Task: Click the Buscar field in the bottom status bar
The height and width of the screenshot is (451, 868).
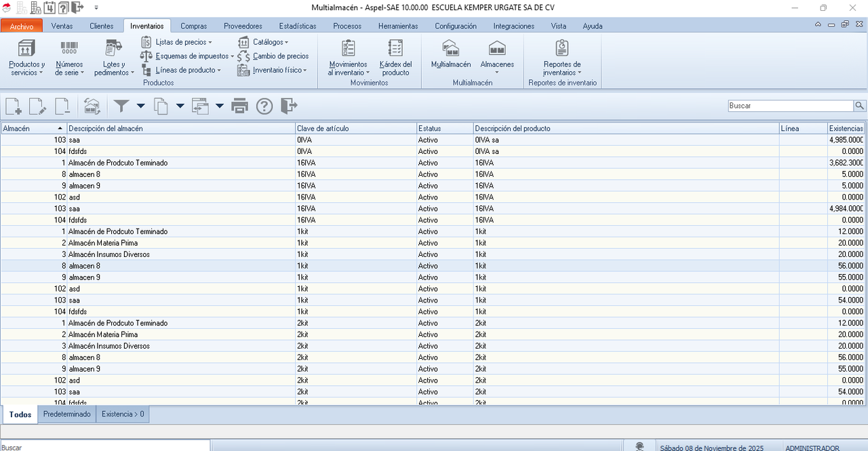Action: coord(105,446)
